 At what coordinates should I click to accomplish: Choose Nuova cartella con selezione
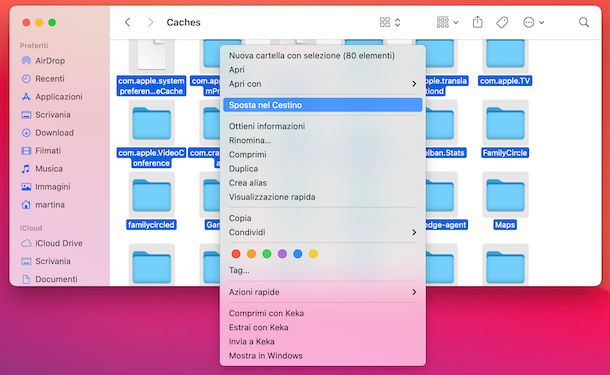pyautogui.click(x=323, y=56)
